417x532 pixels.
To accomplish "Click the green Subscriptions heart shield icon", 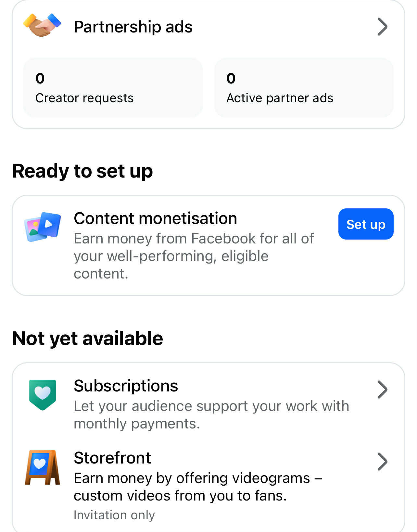I will click(43, 394).
